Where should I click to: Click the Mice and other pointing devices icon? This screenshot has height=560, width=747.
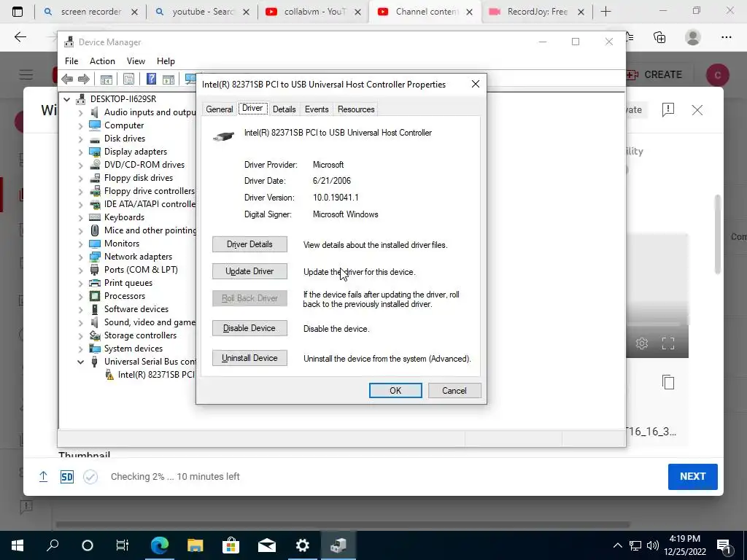[x=95, y=230]
